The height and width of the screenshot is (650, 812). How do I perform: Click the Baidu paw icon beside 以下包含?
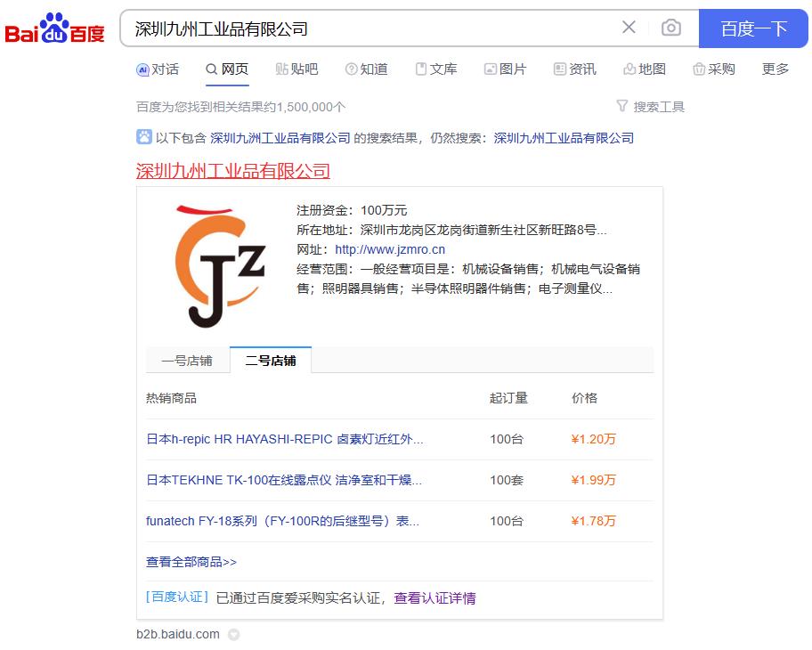pyautogui.click(x=143, y=137)
